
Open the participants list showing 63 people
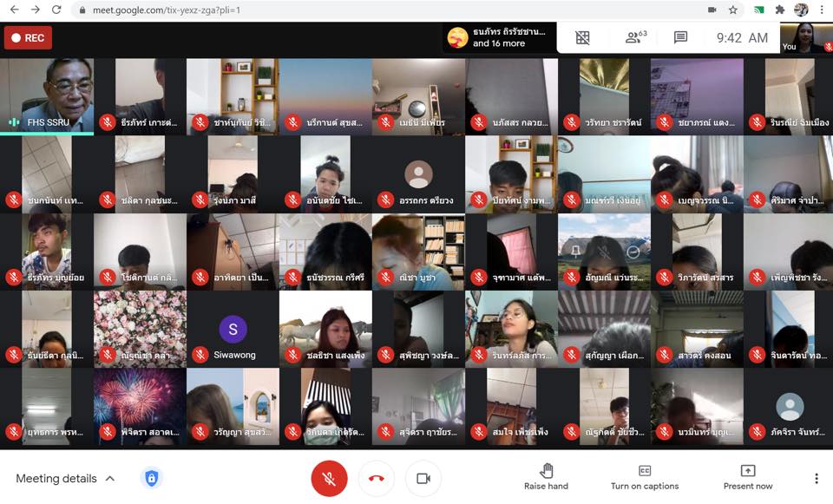(636, 37)
